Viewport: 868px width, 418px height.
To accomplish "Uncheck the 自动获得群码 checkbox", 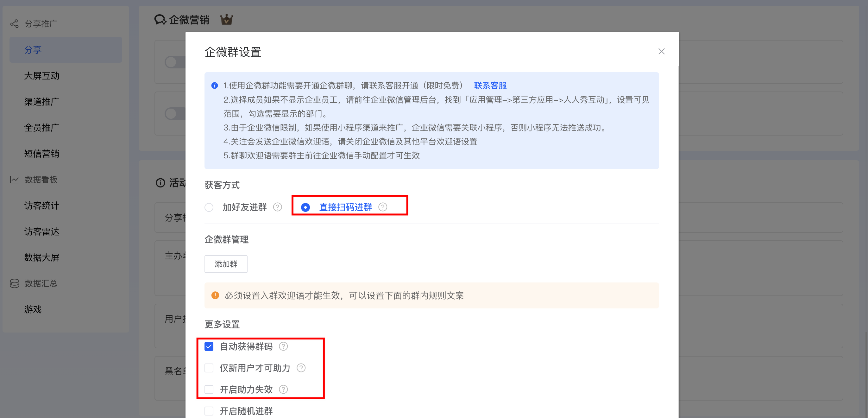I will coord(209,346).
